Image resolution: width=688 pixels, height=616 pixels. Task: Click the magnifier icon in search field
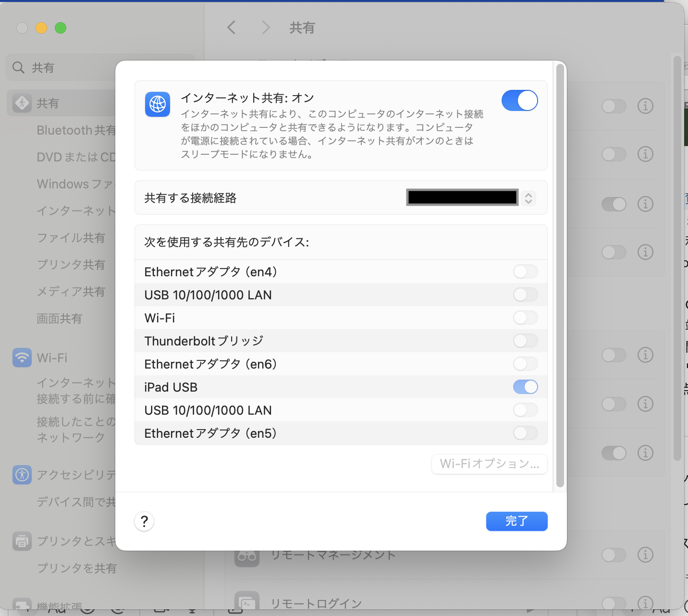tap(18, 68)
